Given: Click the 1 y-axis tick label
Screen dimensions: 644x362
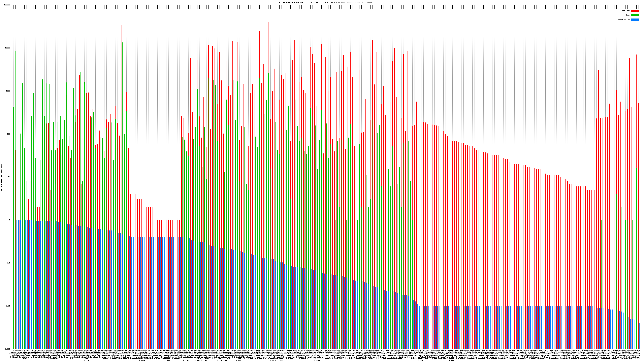Looking at the screenshot, I should pyautogui.click(x=10, y=220).
